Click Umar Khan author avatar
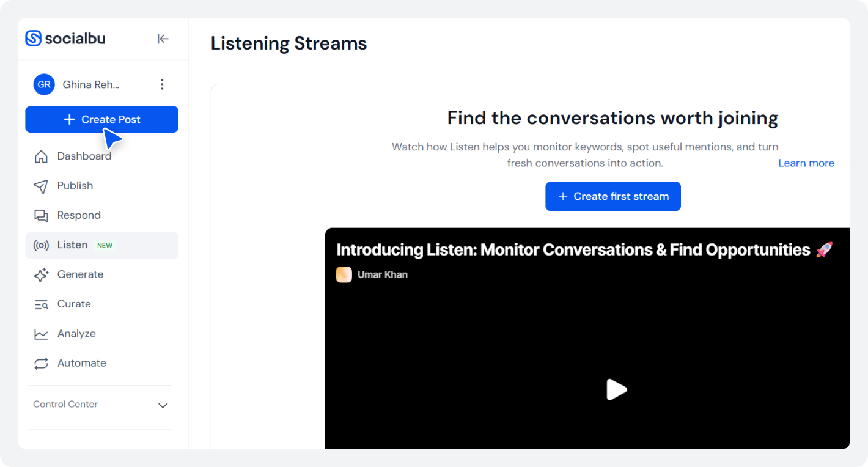868x467 pixels. (344, 274)
